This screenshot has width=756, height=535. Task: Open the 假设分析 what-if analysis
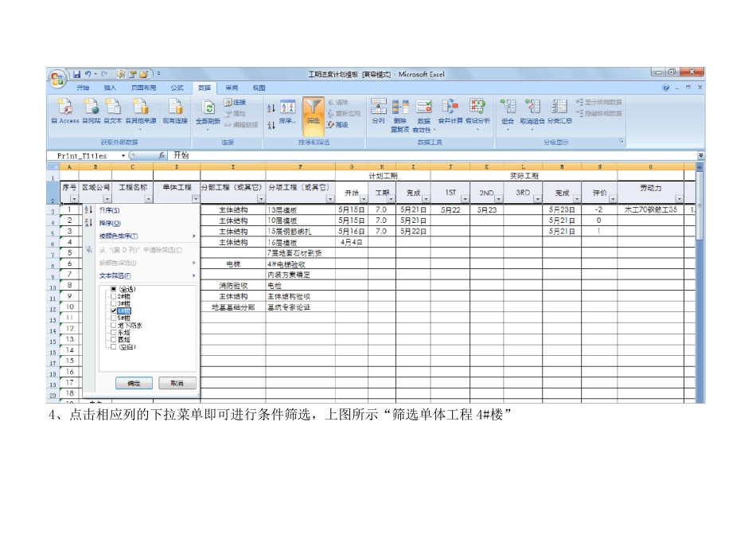[477, 114]
